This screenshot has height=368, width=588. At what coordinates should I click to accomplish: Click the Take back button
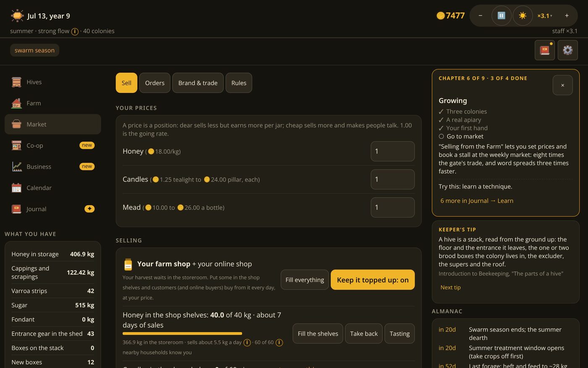point(364,334)
